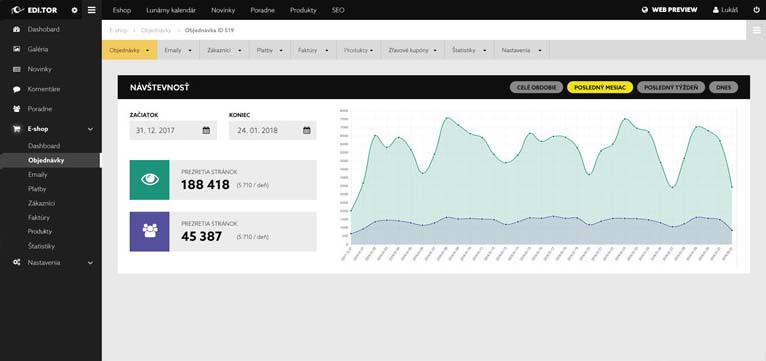The width and height of the screenshot is (766, 361).
Task: Click the power logout icon
Action: pyautogui.click(x=757, y=10)
